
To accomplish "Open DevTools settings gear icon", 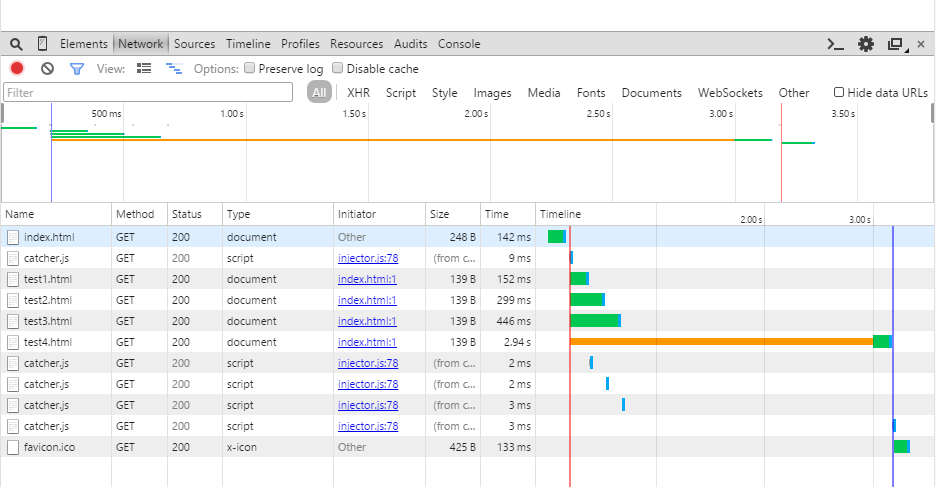I will coord(866,44).
